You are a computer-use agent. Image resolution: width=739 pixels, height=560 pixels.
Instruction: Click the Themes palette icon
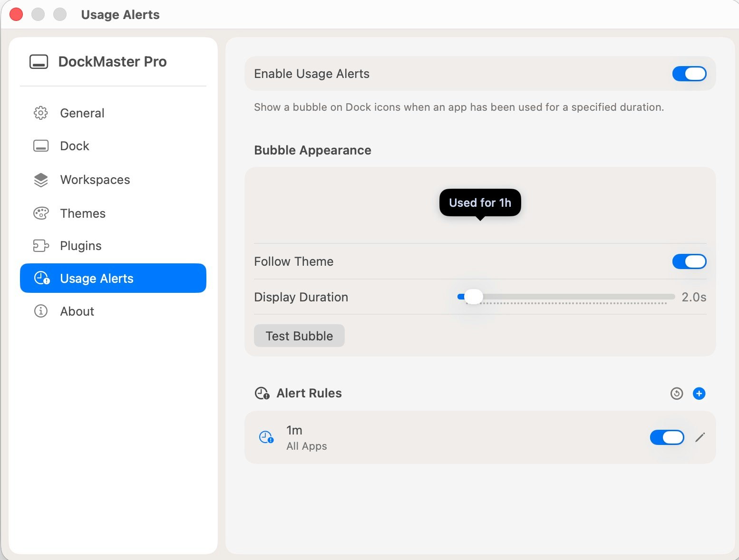(41, 213)
